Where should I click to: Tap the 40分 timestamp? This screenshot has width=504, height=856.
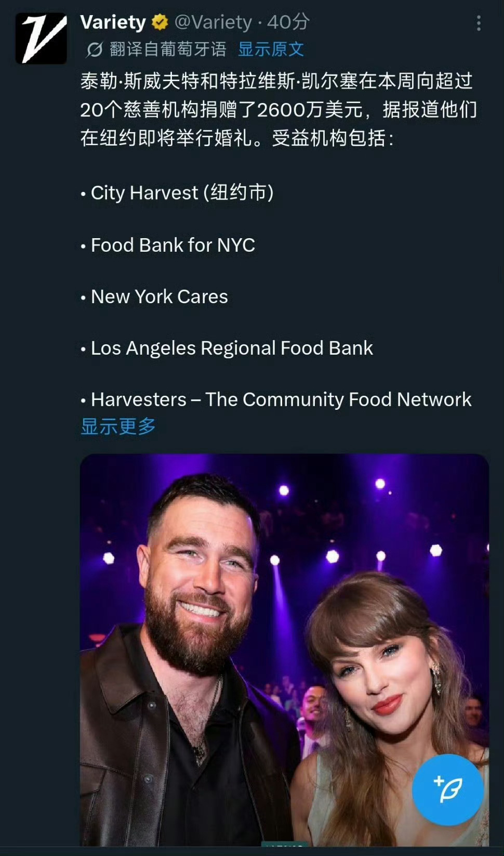[289, 22]
